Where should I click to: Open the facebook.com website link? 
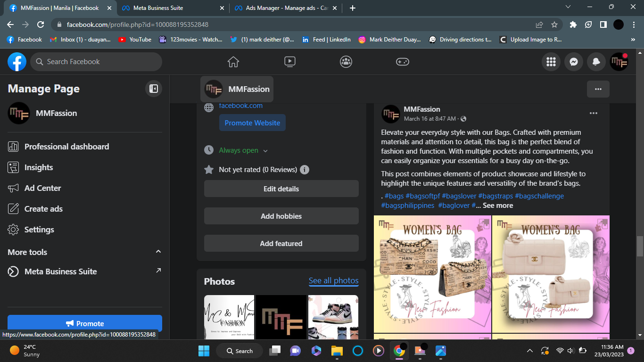tap(241, 106)
